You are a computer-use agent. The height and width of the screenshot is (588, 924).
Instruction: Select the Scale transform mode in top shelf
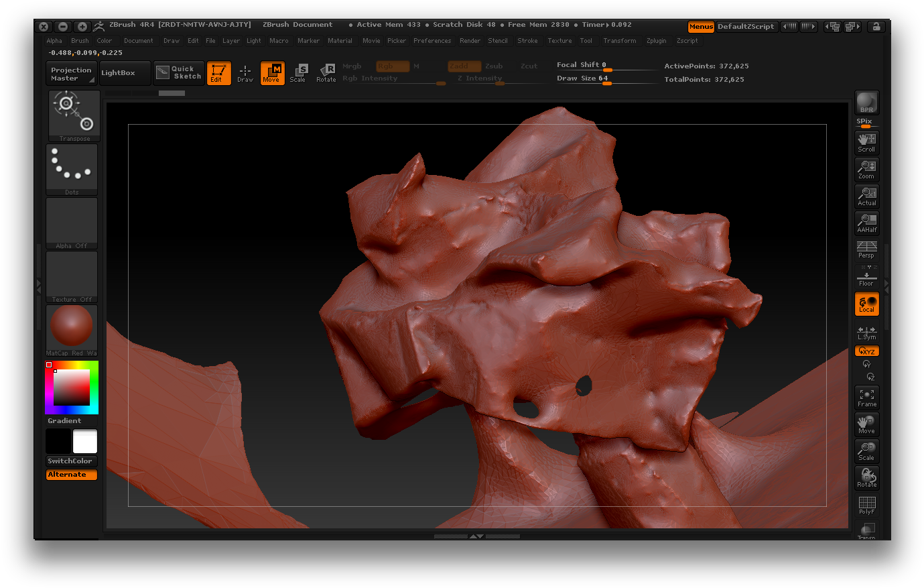298,73
